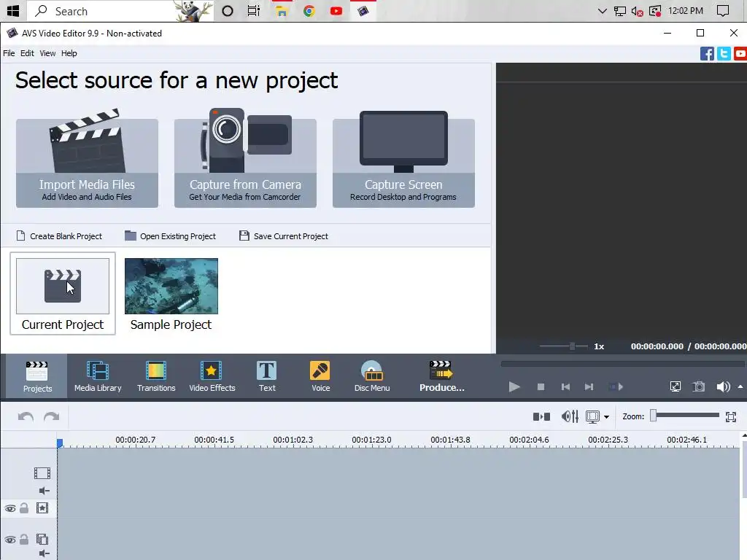Mute the overlay track audio
The height and width of the screenshot is (560, 747).
44,553
